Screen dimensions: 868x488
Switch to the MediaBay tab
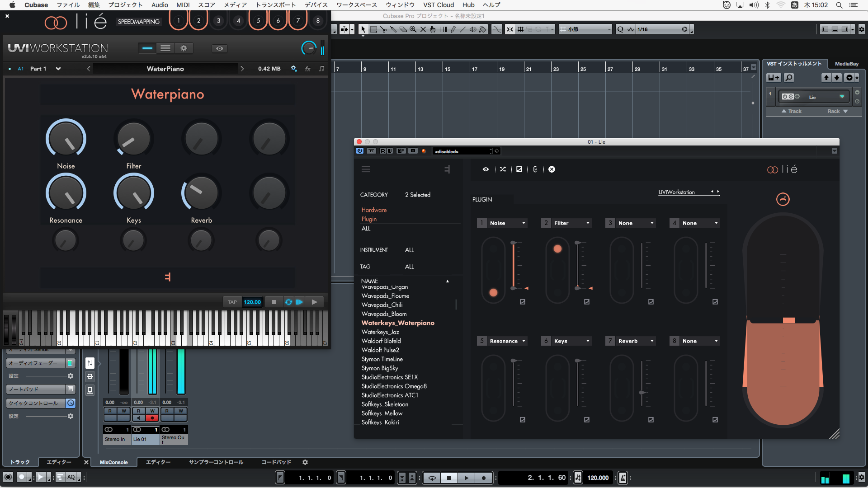(847, 64)
